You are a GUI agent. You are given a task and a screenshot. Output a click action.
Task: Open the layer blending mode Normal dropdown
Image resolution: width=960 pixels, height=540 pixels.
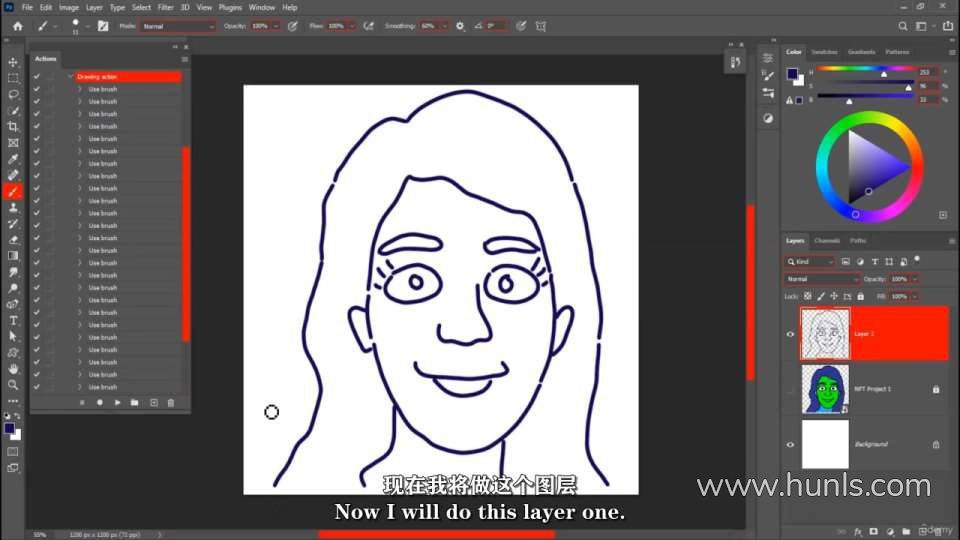pos(822,279)
